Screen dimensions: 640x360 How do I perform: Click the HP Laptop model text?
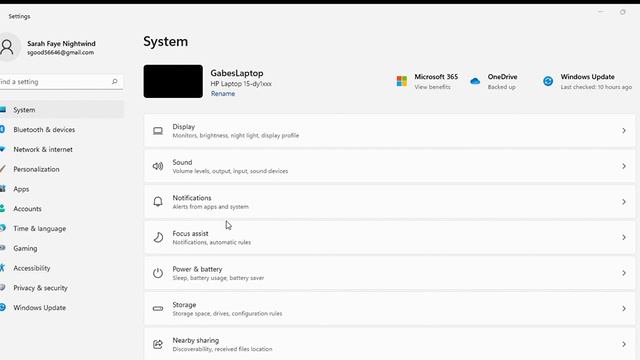241,84
